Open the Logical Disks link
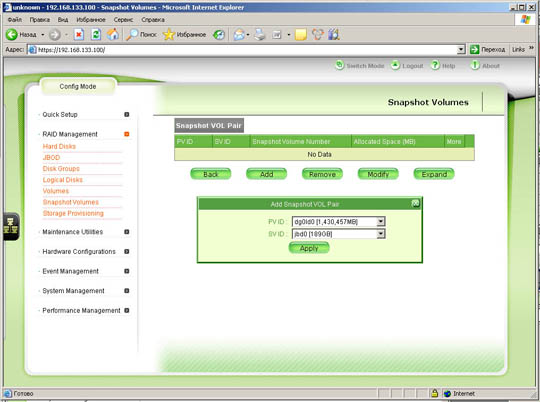Image resolution: width=540 pixels, height=402 pixels. point(62,180)
